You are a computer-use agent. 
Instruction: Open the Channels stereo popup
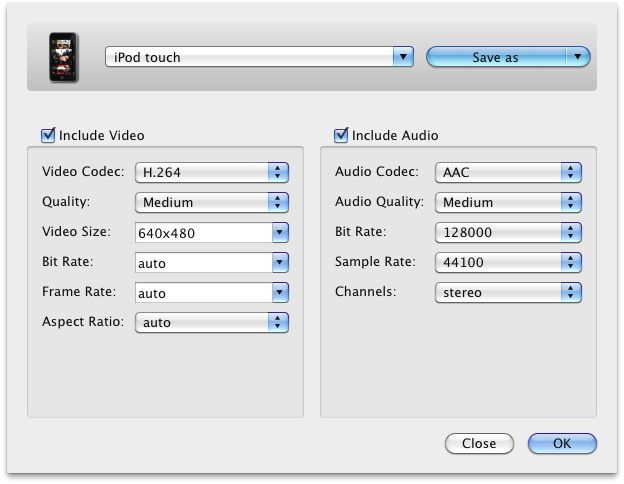508,293
